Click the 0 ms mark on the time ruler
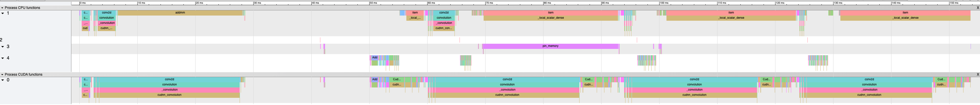Image resolution: width=980 pixels, height=105 pixels. coord(83,3)
